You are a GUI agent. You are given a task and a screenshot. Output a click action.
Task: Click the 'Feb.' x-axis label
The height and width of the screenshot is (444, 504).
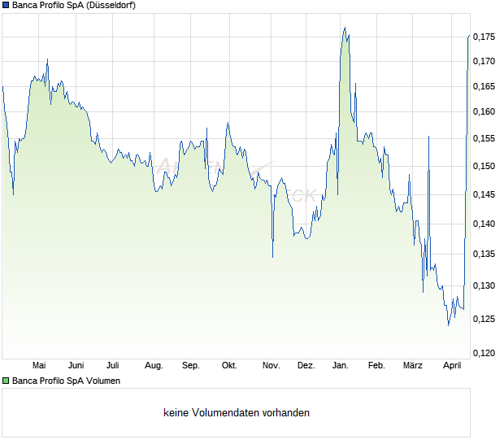coord(376,365)
